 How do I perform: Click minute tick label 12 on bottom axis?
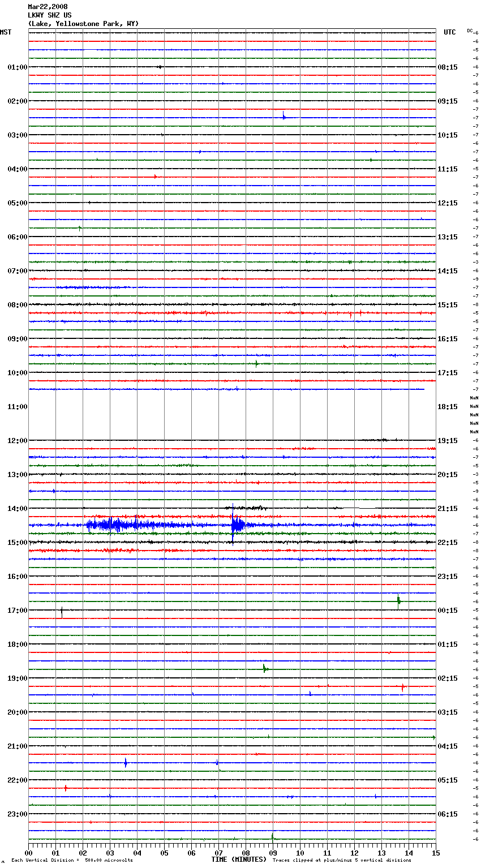[x=354, y=853]
